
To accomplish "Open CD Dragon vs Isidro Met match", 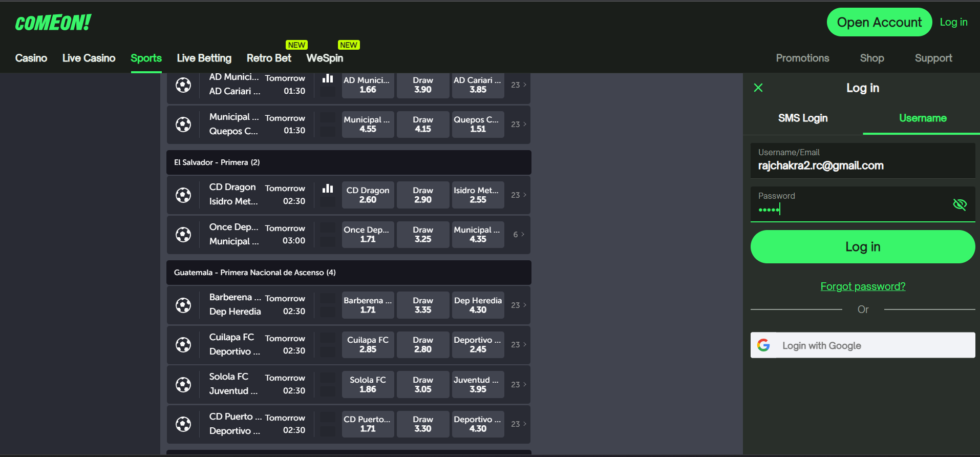I will pyautogui.click(x=233, y=194).
